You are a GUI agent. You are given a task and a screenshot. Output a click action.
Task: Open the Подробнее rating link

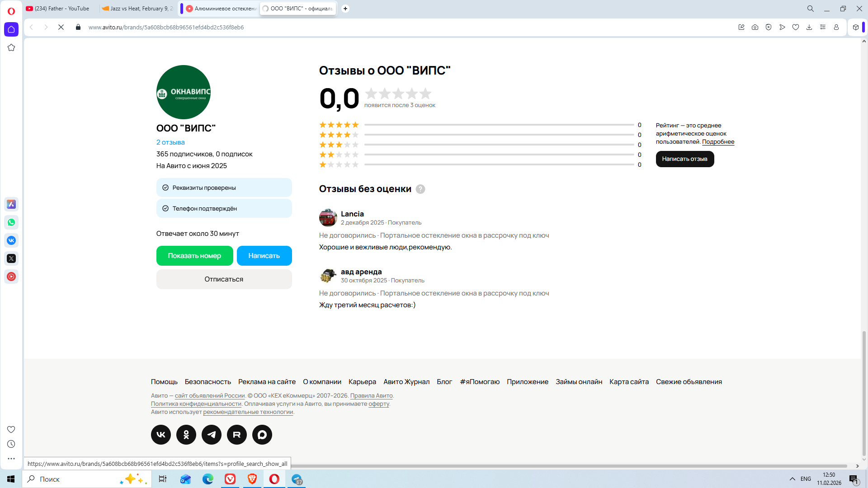coord(718,142)
